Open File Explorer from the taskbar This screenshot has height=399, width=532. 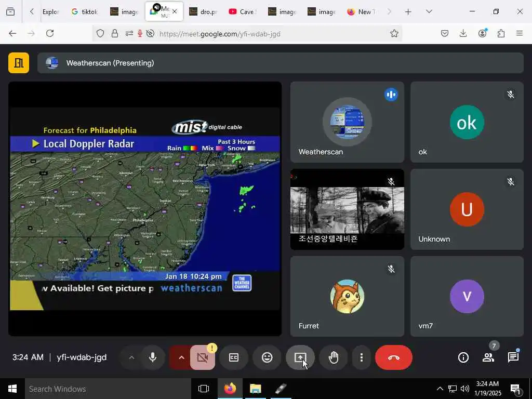(x=256, y=389)
